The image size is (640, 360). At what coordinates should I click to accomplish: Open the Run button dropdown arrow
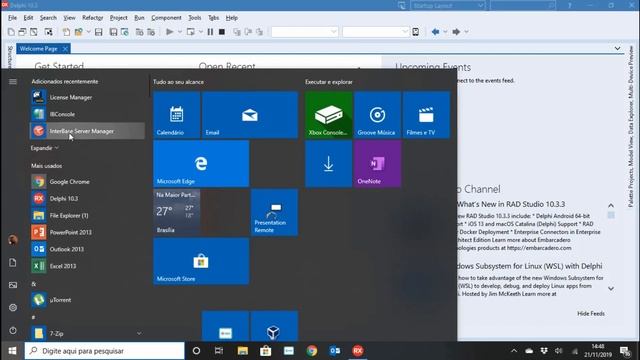(180, 32)
